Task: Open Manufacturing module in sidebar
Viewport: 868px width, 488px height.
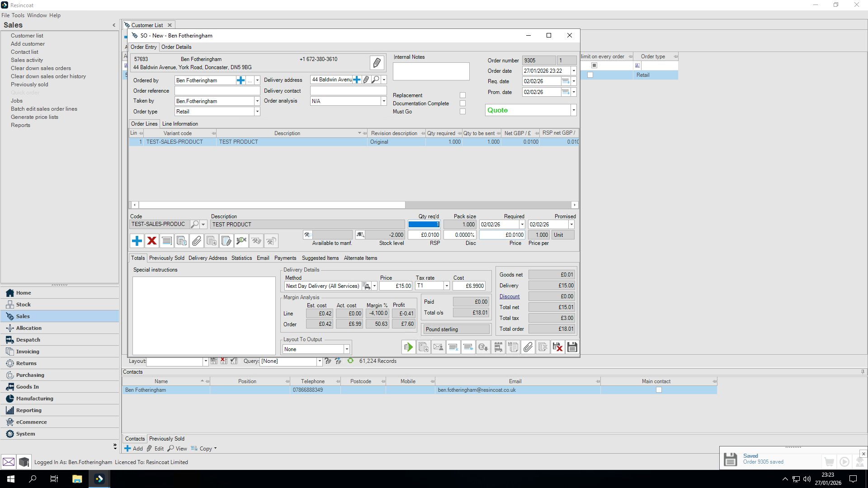Action: coord(34,399)
